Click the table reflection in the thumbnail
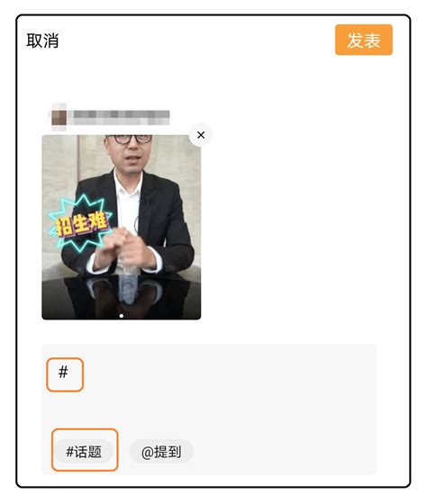 [124, 294]
